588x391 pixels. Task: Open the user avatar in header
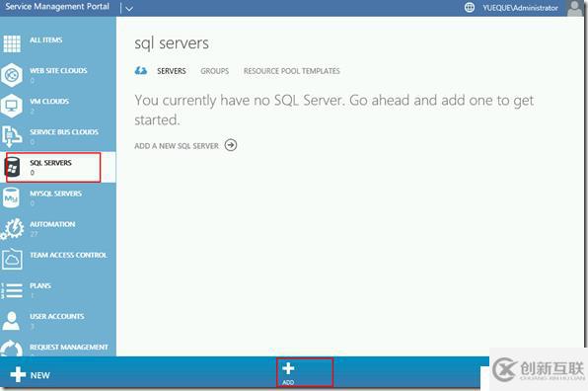coord(574,8)
